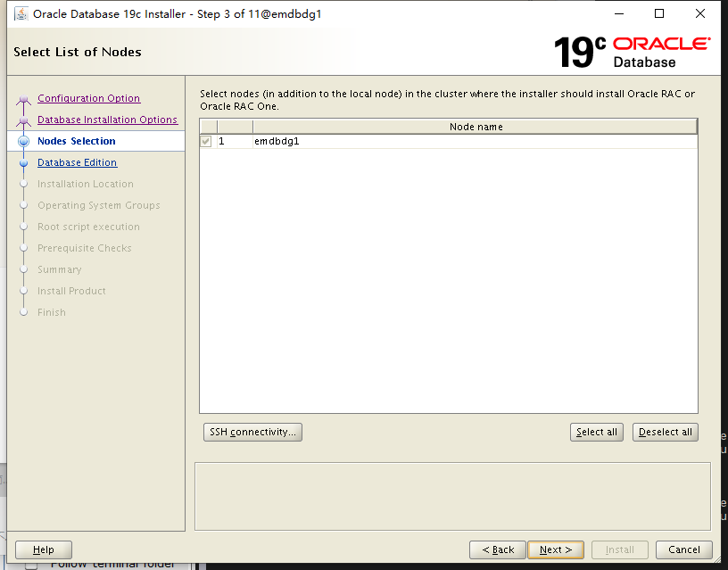Click the Java icon in title bar
The image size is (728, 570).
coord(21,14)
